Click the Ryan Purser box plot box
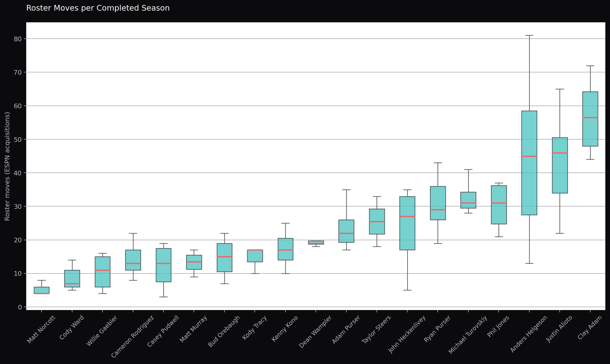The image size is (610, 364). (438, 203)
